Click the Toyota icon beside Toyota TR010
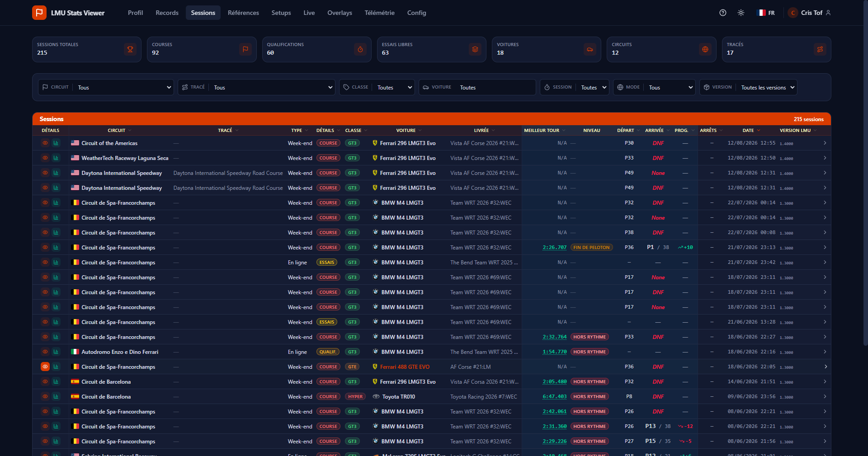 point(376,396)
